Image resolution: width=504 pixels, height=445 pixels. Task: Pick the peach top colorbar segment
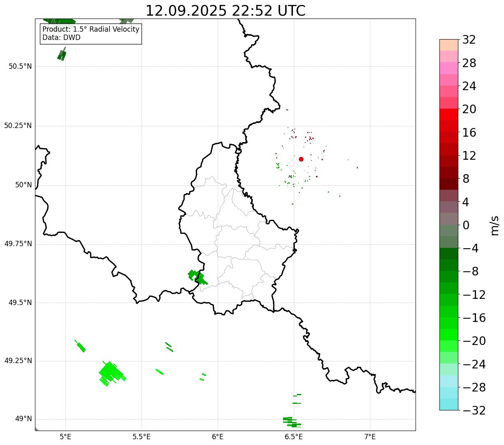(x=449, y=45)
